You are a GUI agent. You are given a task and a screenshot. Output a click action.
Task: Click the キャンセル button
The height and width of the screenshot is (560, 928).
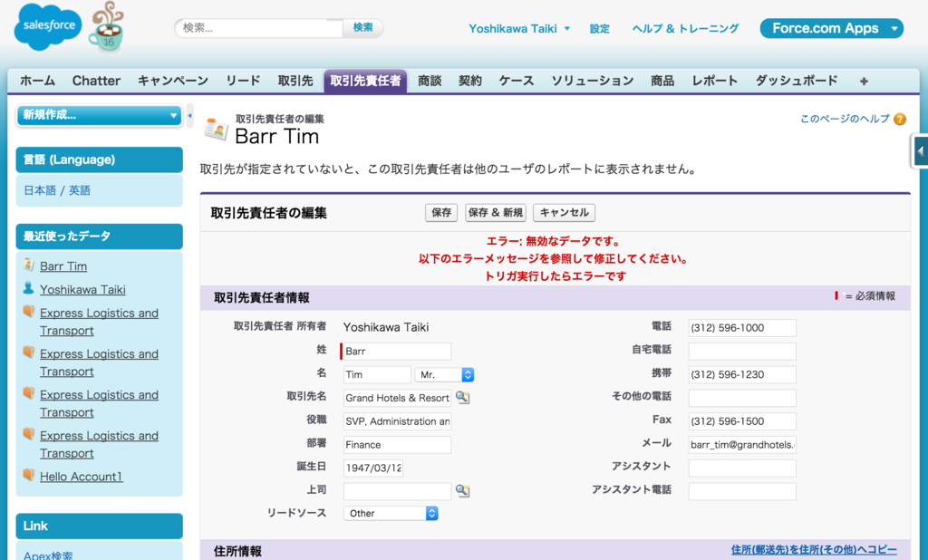pyautogui.click(x=564, y=213)
